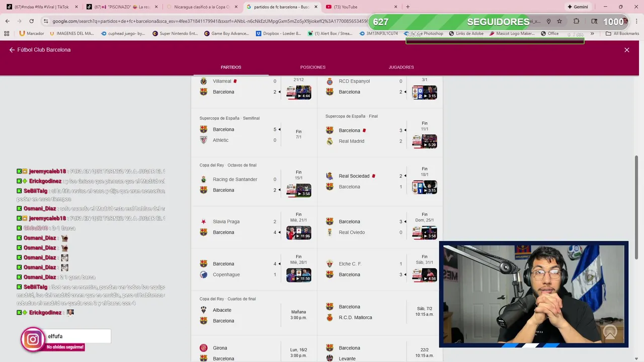
Task: Click the Real Oviedo crest icon
Action: tap(330, 232)
